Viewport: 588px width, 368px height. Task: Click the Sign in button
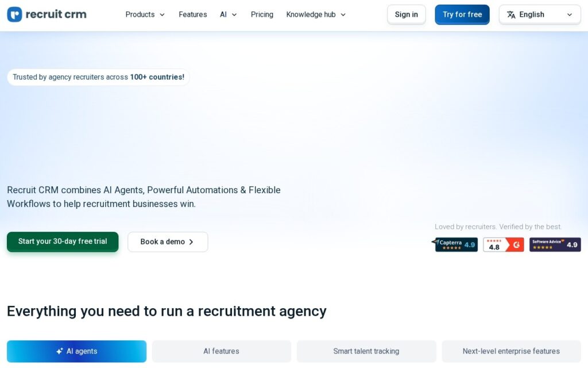point(406,14)
